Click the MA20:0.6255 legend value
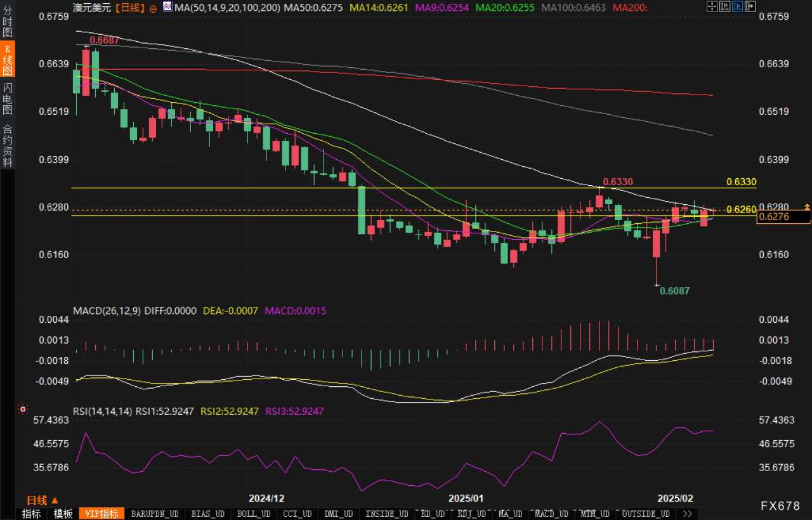812x520 pixels. 505,8
